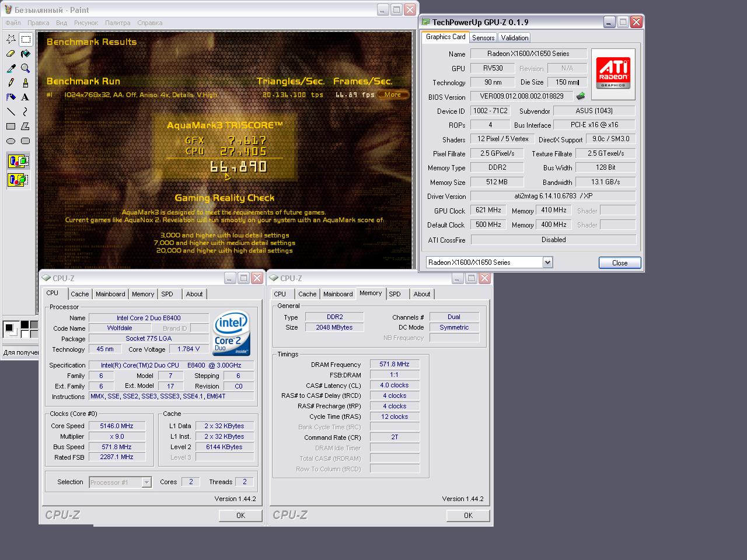Expand the Radeon X1600/X1650 Series dropdown
The image size is (747, 560).
click(x=547, y=262)
